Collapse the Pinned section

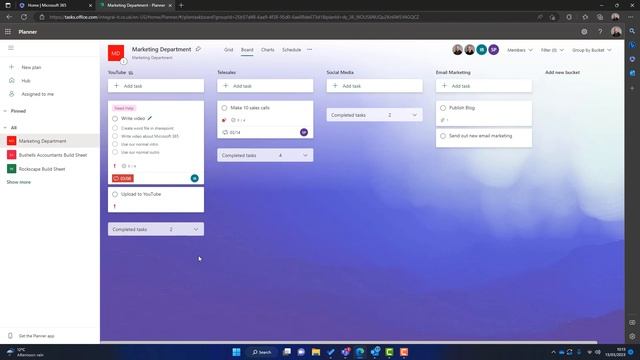(x=5, y=111)
